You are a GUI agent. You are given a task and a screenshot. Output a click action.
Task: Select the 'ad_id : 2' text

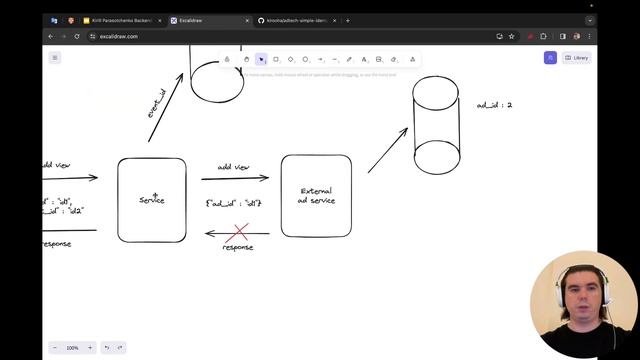pyautogui.click(x=494, y=105)
